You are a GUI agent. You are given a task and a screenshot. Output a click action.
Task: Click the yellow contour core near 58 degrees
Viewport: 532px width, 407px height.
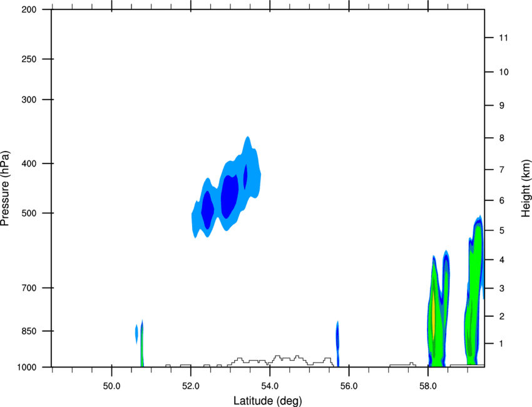[x=433, y=316]
